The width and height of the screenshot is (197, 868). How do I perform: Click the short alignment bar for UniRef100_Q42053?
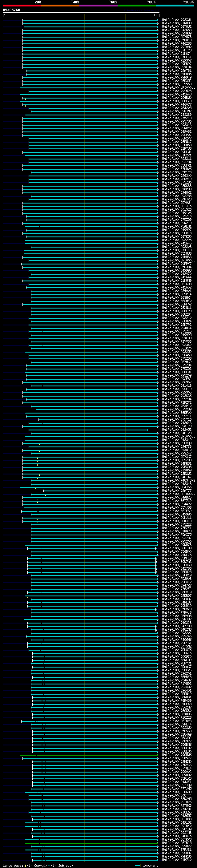point(89,430)
